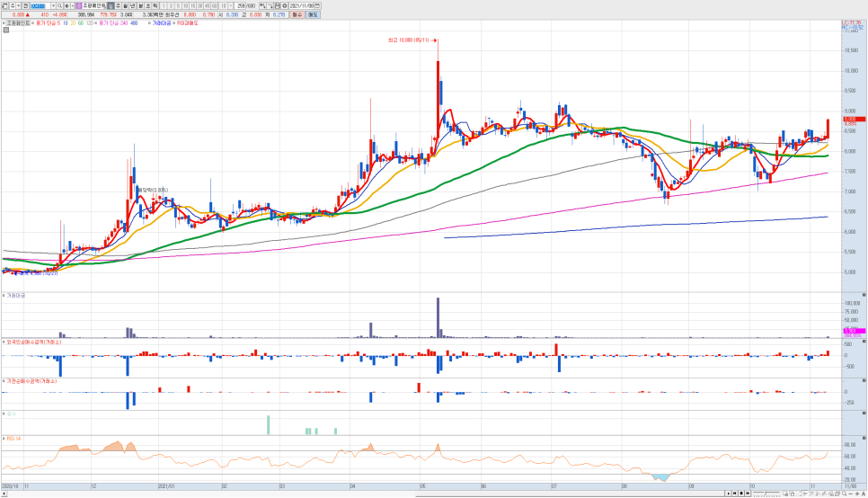This screenshot has height=498, width=868.
Task: Click the volume panel corner box icon
Action: click(864, 295)
